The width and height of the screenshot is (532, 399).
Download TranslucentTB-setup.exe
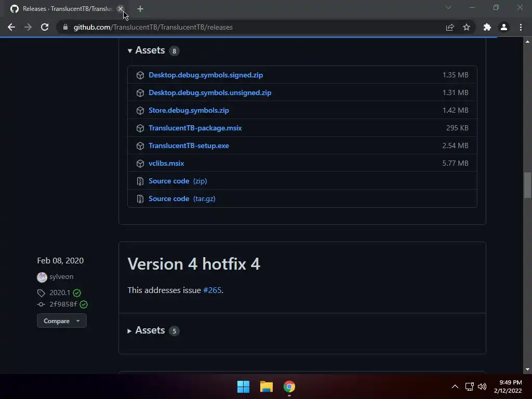[189, 145]
